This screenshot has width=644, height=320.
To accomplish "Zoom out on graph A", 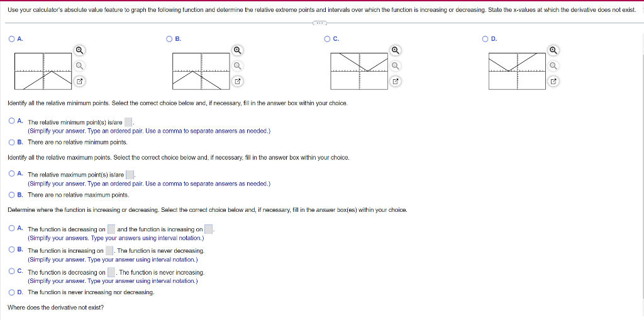I will coord(80,66).
